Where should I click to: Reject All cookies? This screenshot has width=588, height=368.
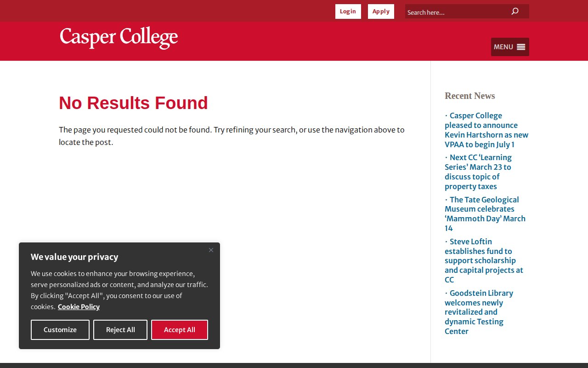tap(120, 330)
